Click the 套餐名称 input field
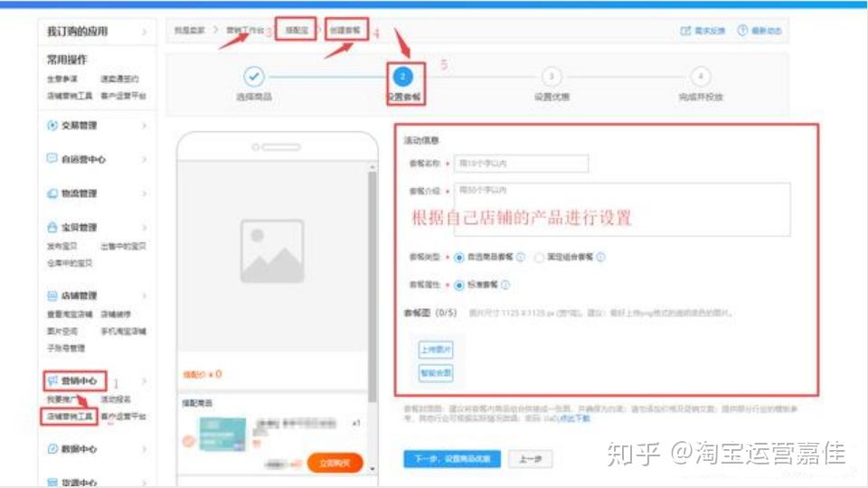868x488 pixels. tap(521, 164)
